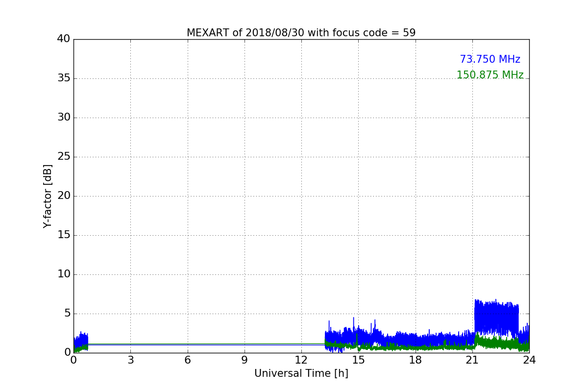Screen dimensions: 588x392
Task: Click the x-axis tick label 9
Action: click(244, 360)
